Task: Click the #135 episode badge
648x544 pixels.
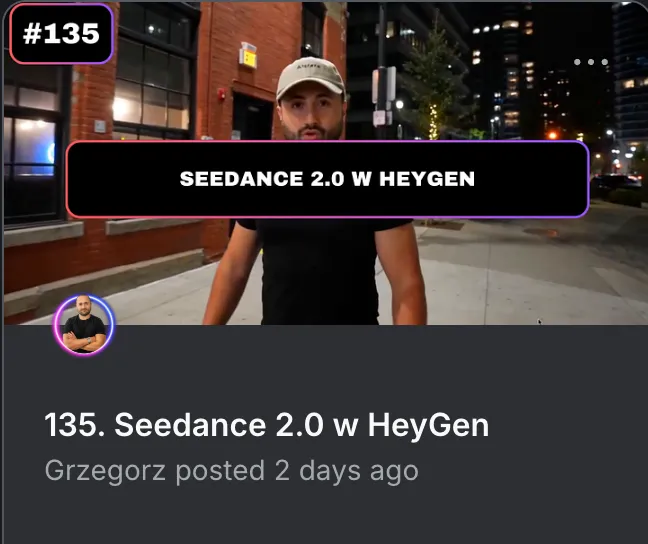Action: coord(61,33)
